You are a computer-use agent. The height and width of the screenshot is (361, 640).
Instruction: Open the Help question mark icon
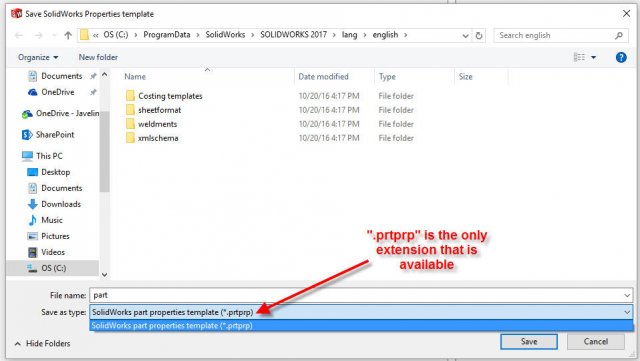(x=621, y=57)
